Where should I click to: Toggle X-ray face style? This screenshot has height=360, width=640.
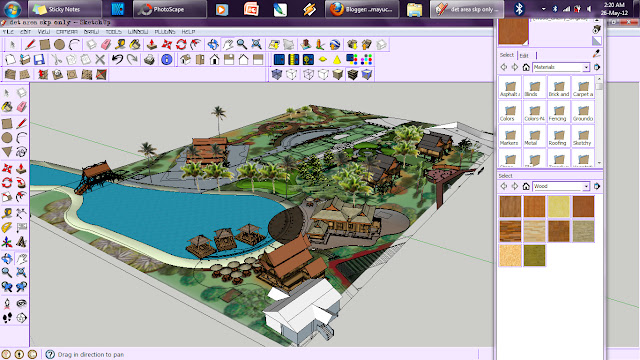coord(277,74)
